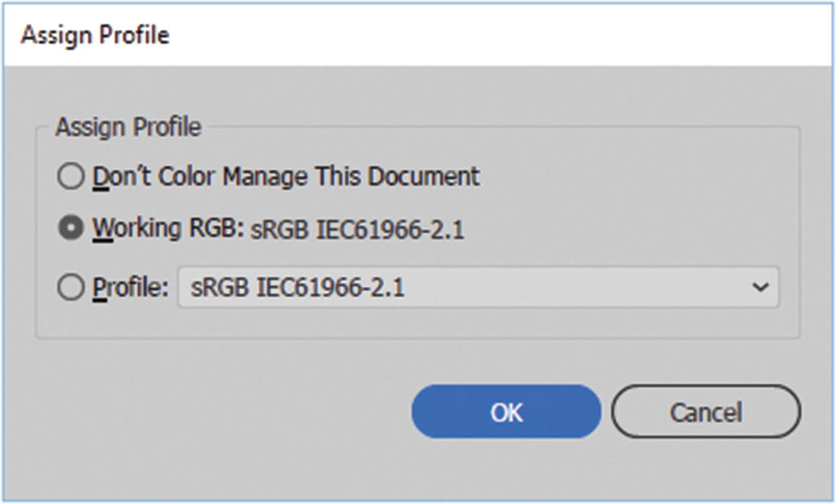The width and height of the screenshot is (836, 504).
Task: Choose the Working RGB radio option
Action: [x=71, y=228]
